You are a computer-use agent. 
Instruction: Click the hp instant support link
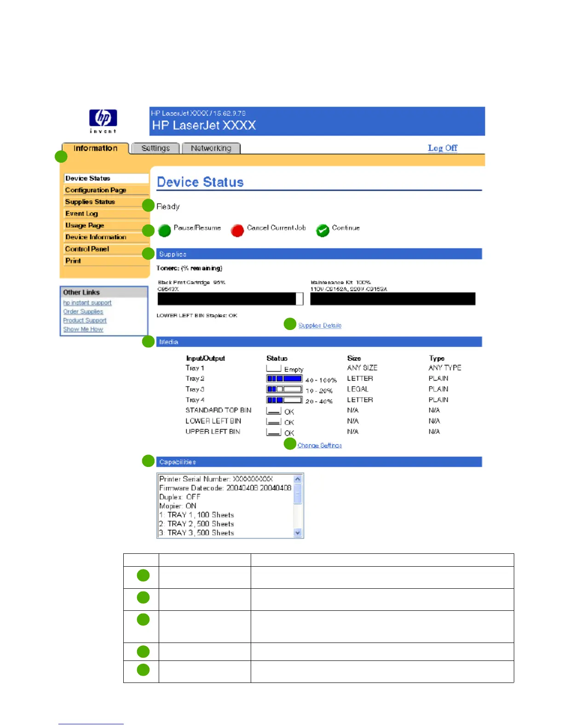point(87,303)
